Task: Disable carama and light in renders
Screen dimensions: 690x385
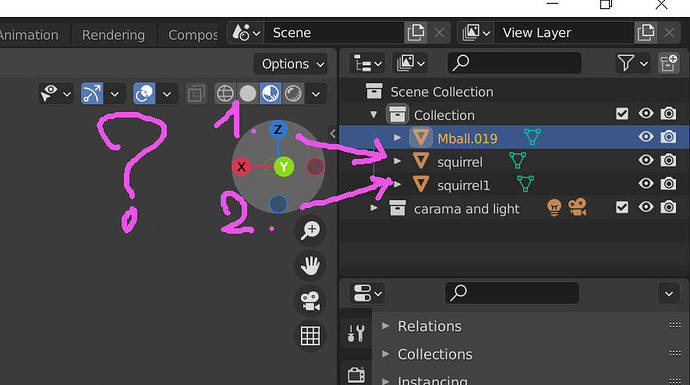Action: tap(668, 207)
